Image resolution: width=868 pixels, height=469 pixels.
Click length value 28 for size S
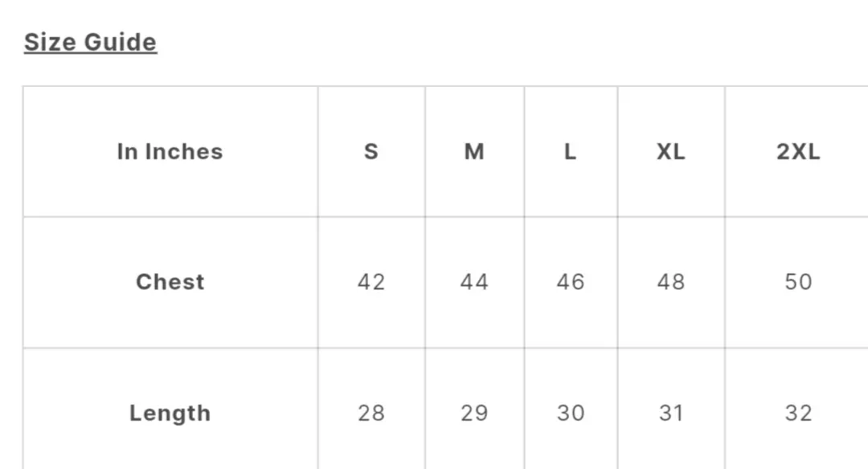[371, 413]
